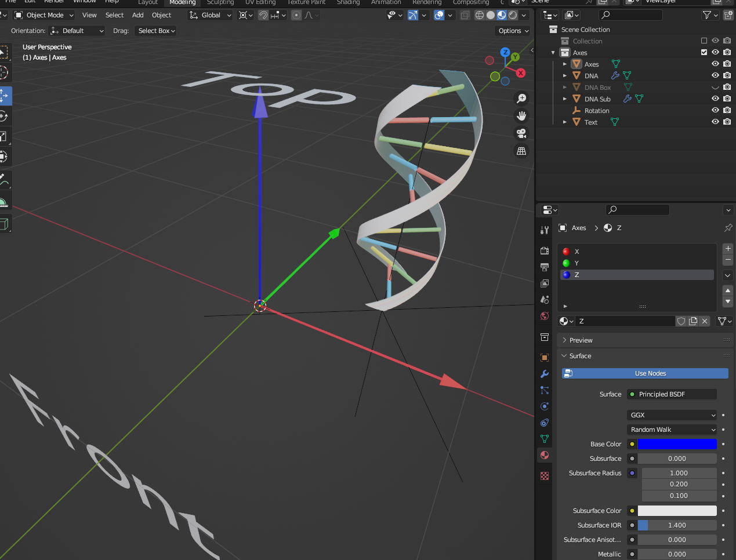
Task: Toggle X-ray mode in the viewport header
Action: click(x=465, y=14)
